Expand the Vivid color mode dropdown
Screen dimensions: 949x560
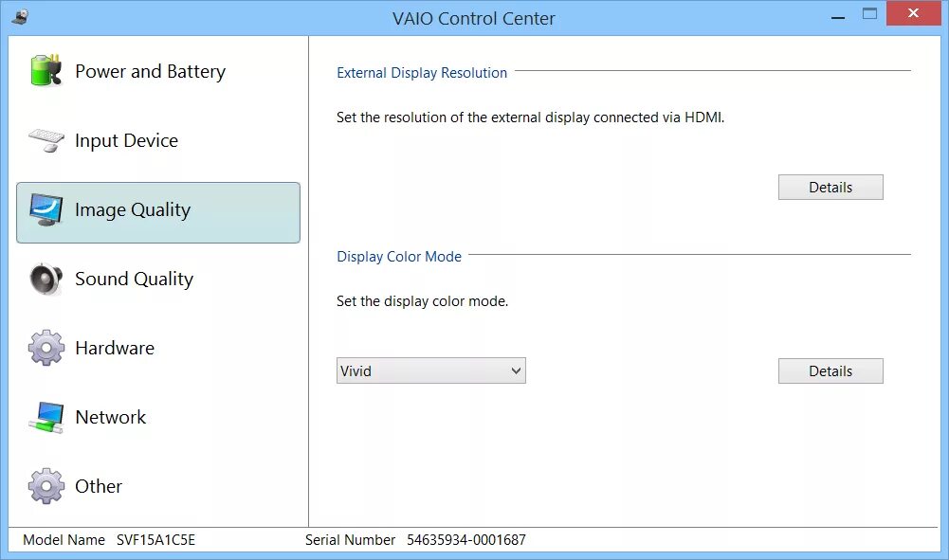(431, 370)
